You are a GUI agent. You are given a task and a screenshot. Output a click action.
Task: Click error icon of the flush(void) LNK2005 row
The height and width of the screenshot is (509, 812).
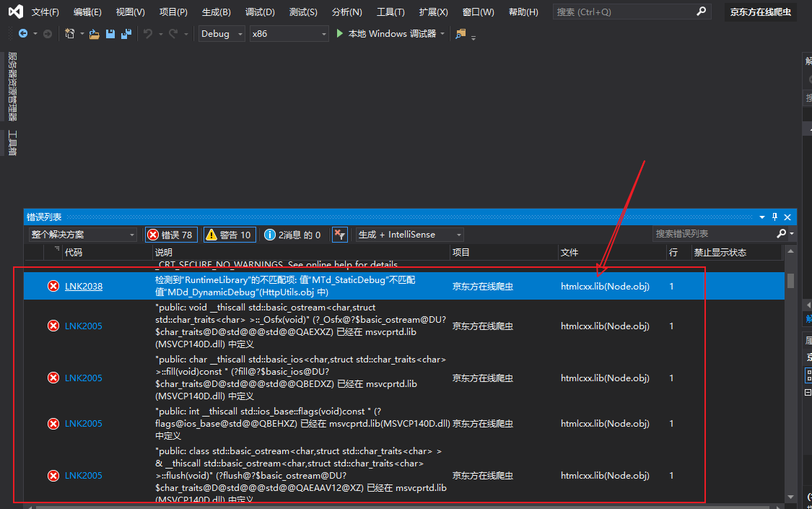[53, 475]
